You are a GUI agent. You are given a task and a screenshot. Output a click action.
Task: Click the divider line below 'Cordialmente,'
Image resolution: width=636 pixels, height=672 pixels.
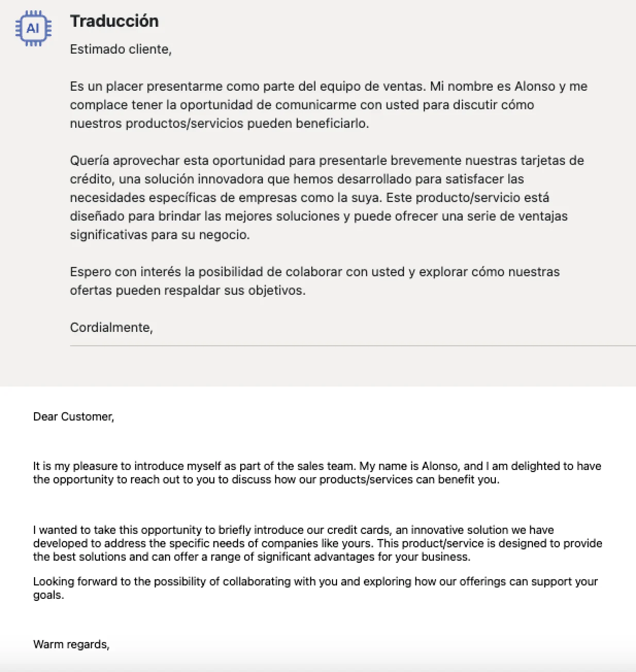tap(353, 346)
